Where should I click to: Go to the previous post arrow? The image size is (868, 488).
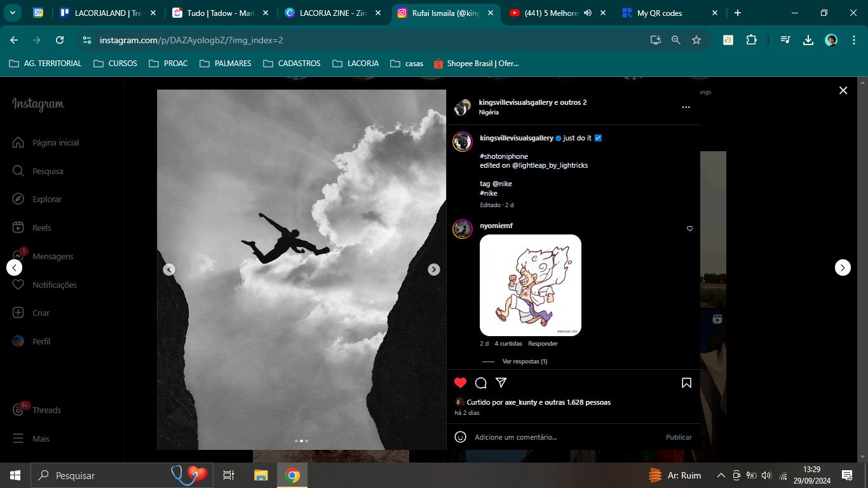click(x=15, y=268)
